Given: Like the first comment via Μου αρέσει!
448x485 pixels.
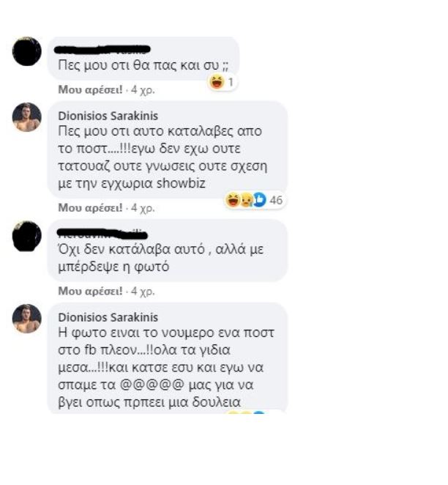Looking at the screenshot, I should (x=90, y=89).
